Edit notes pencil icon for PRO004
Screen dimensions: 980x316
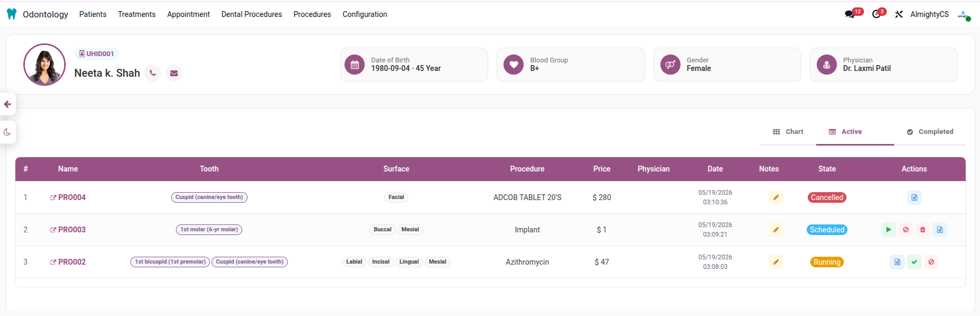(776, 197)
